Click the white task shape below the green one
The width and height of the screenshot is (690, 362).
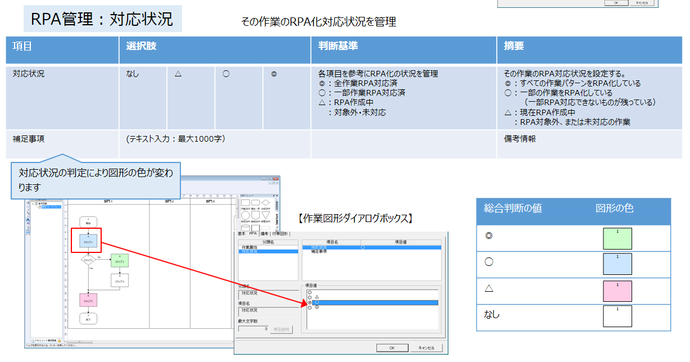(x=120, y=280)
